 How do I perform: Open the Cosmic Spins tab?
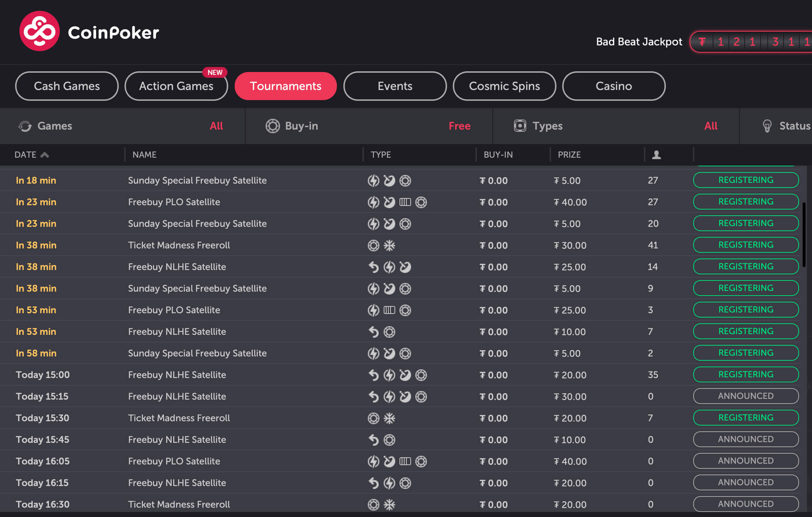(504, 86)
